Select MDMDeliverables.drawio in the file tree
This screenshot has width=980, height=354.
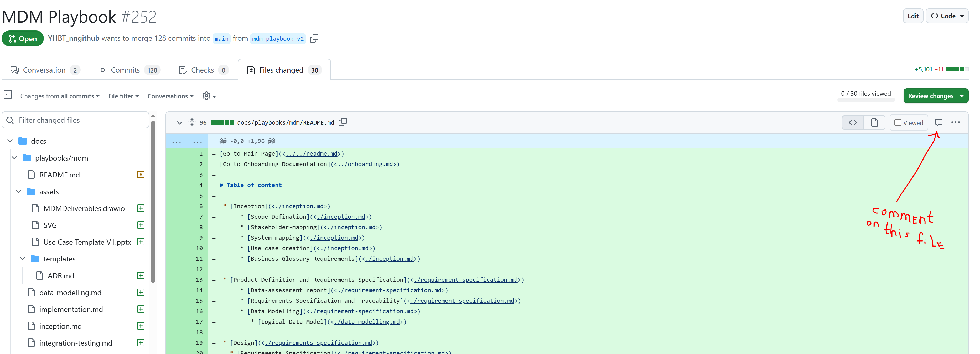pyautogui.click(x=84, y=208)
